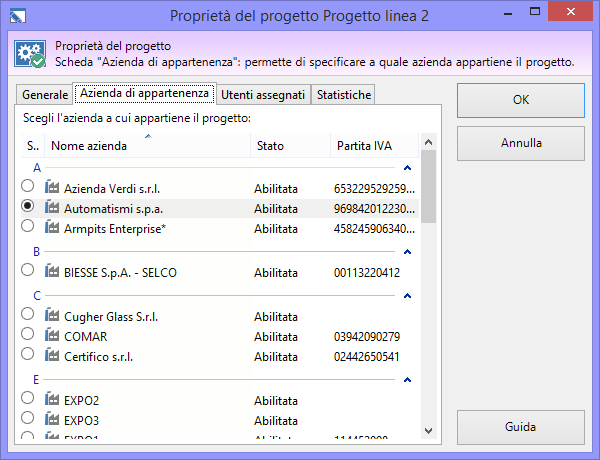Click the factory icon beside BIESSE S.p.A. - SELCO
Image resolution: width=600 pixels, height=460 pixels.
[52, 271]
